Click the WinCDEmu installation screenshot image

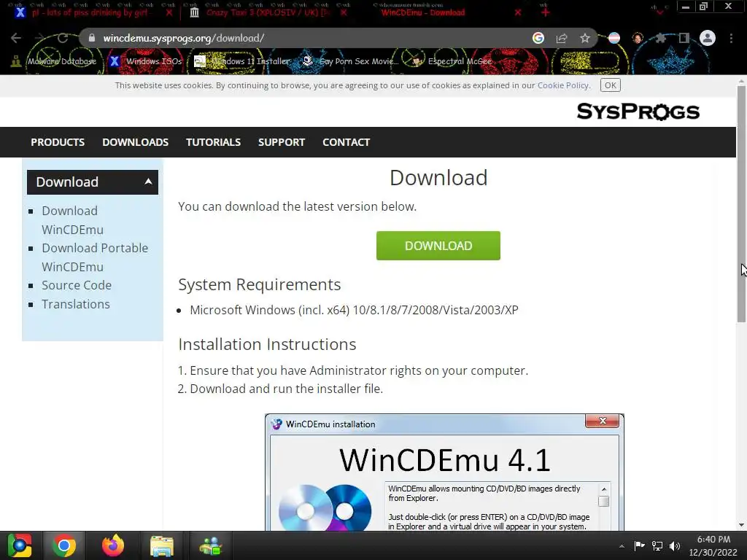[444, 472]
